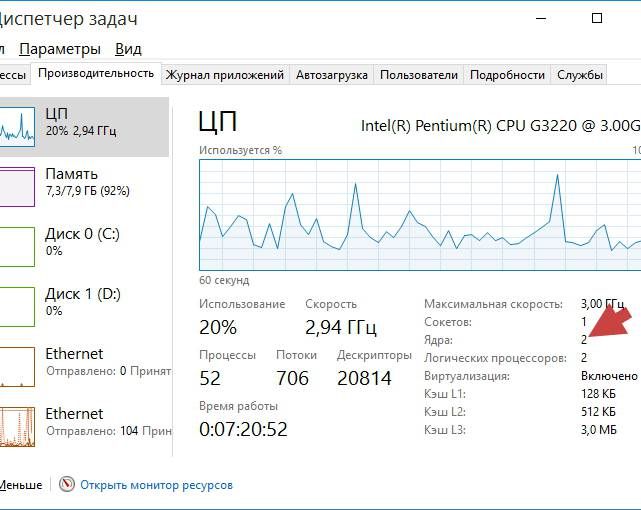The image size is (641, 510).
Task: Click the Сокетов label
Action: click(x=448, y=322)
